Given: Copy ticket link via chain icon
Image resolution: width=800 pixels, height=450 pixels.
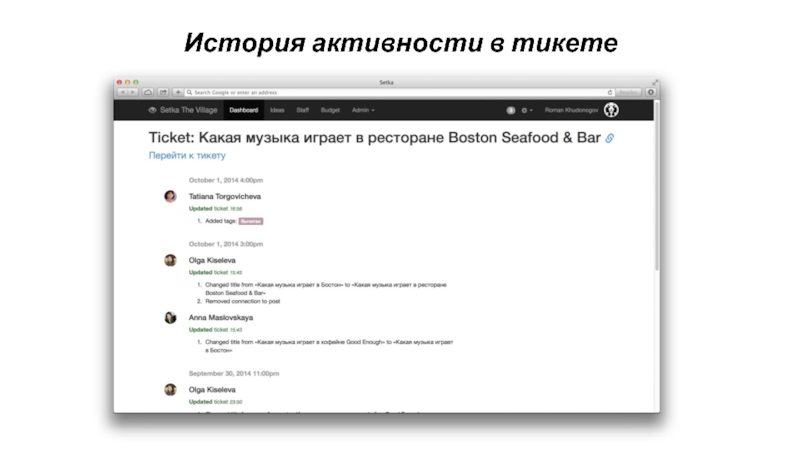Looking at the screenshot, I should [610, 138].
